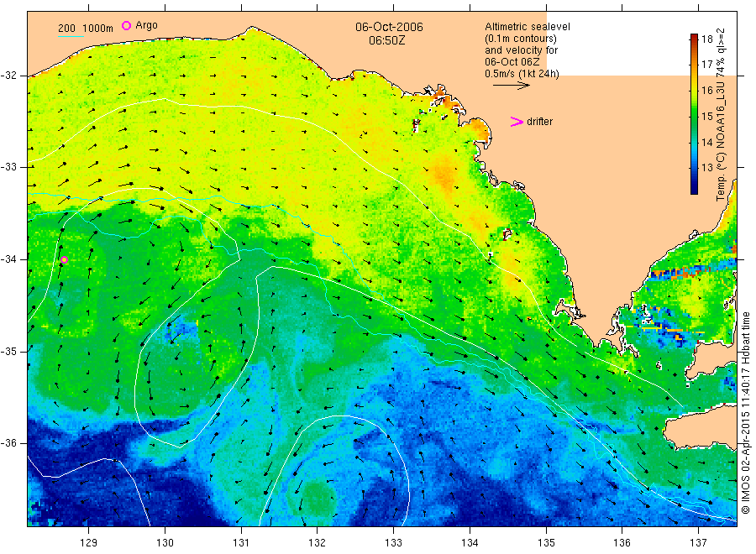Click the 'and velocity for' caption line
This screenshot has width=756, height=554.
pyautogui.click(x=521, y=50)
